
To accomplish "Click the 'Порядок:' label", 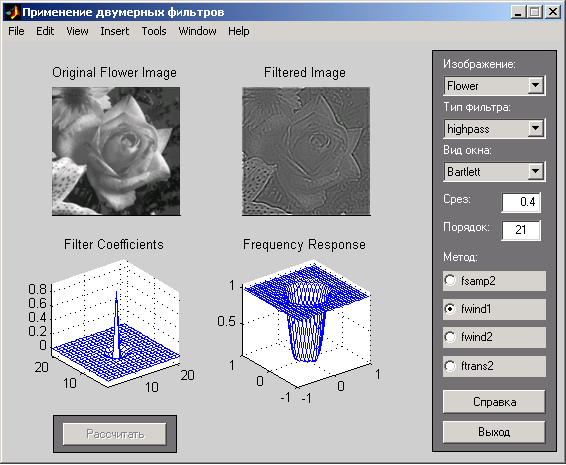I will click(467, 227).
